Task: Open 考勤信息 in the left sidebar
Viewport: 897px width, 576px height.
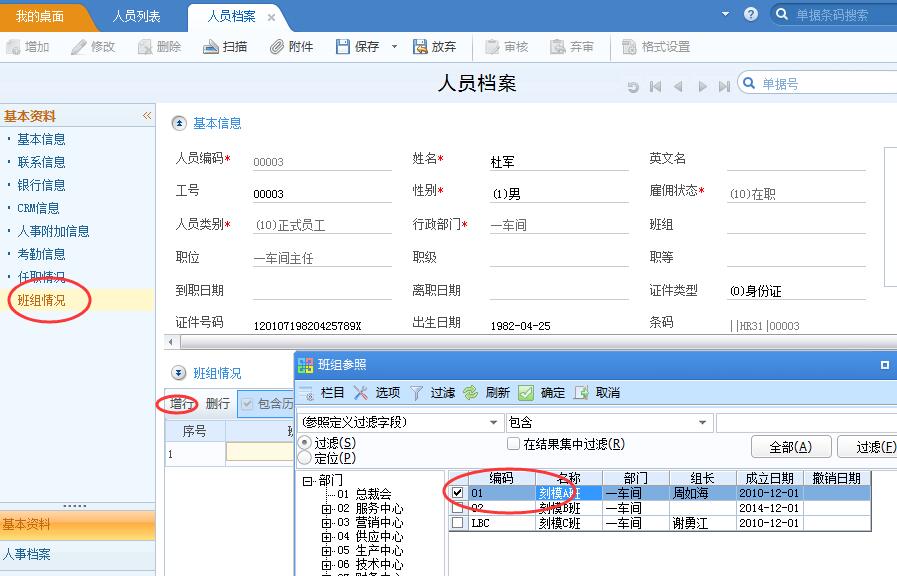Action: [41, 254]
